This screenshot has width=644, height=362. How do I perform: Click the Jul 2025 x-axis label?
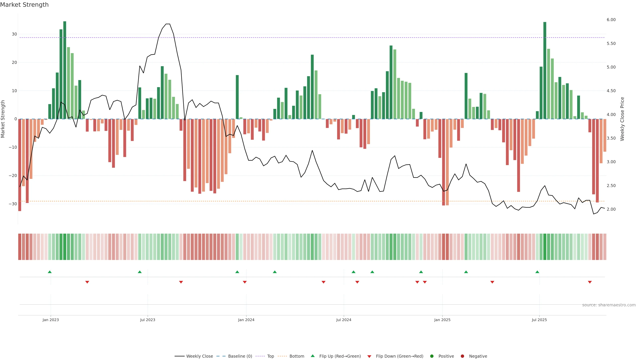pos(539,320)
